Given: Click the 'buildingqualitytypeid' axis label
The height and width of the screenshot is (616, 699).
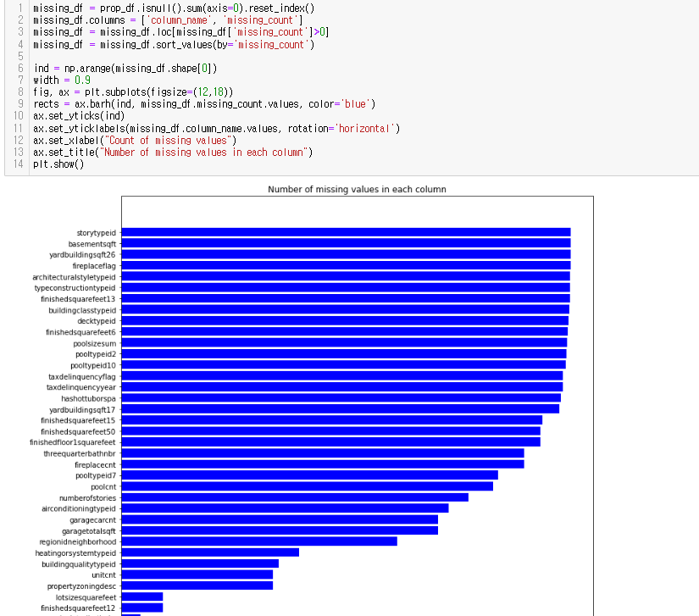Looking at the screenshot, I should pos(79,564).
